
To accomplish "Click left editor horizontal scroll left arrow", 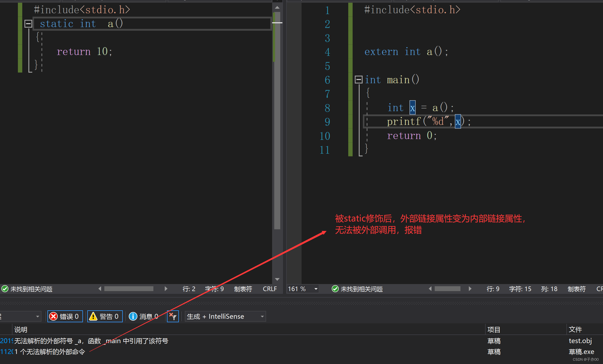I will 100,289.
